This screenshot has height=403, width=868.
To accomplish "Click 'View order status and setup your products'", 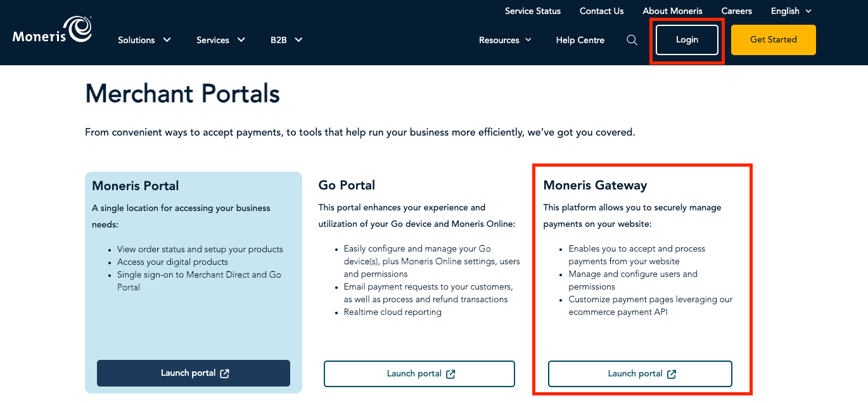I will (200, 249).
